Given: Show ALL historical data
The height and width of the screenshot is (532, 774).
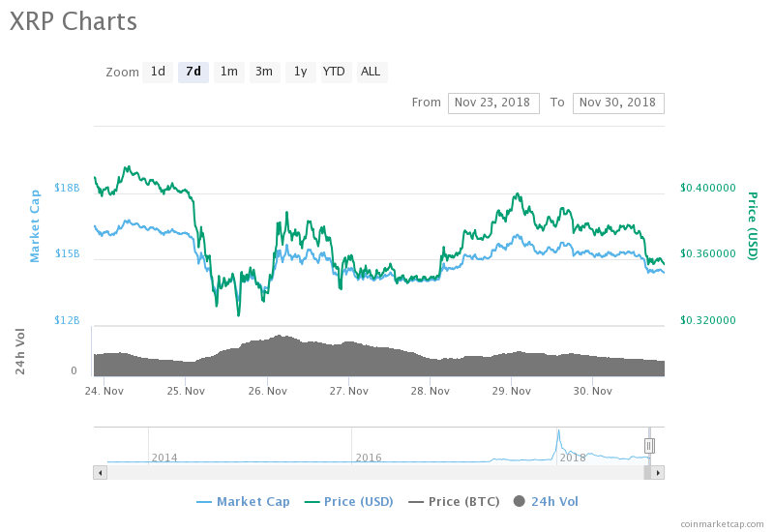Looking at the screenshot, I should click(372, 72).
